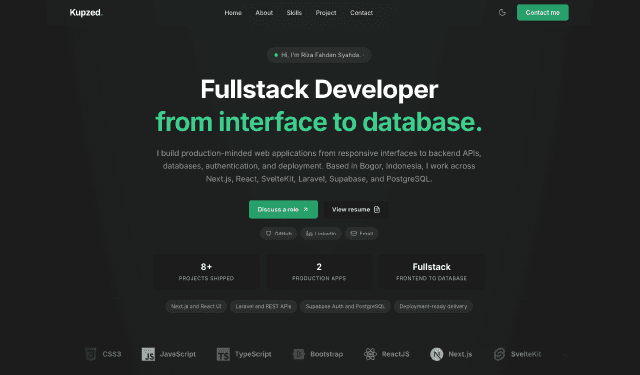Screen dimensions: 640x375
Task: Open View resume button
Action: point(356,209)
